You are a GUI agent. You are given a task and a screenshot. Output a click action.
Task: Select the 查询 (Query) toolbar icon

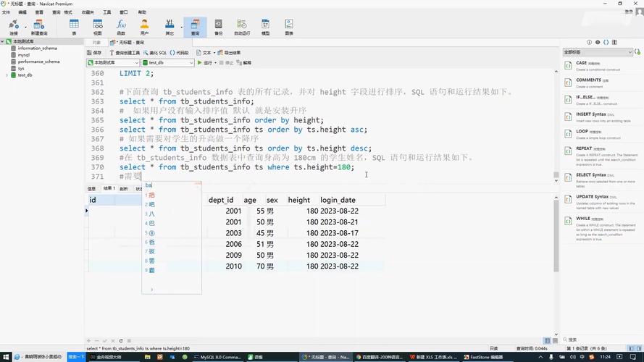point(195,27)
